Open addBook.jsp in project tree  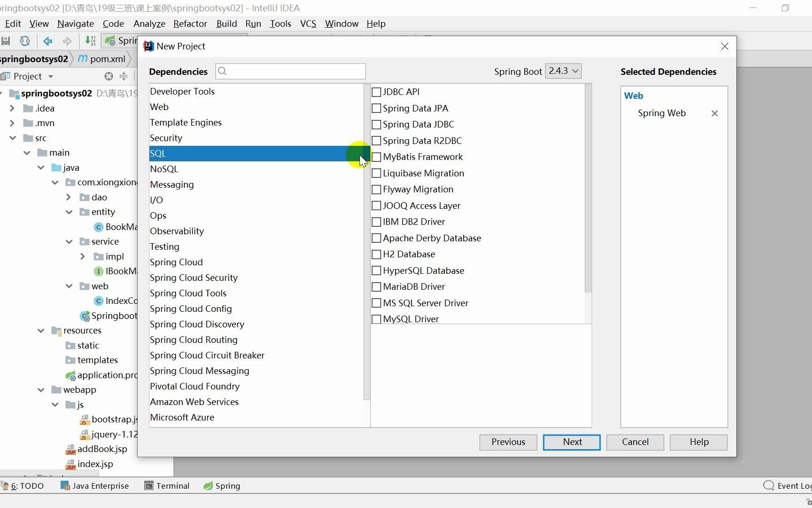pyautogui.click(x=96, y=449)
